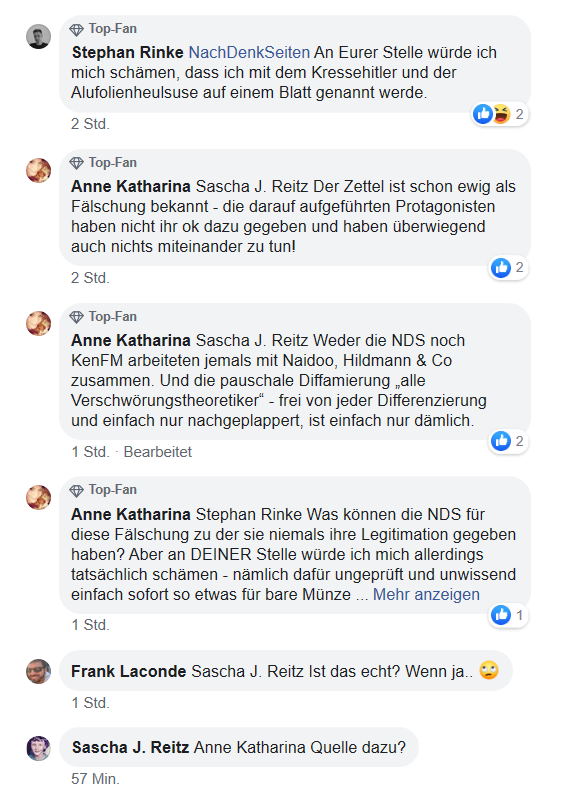Viewport: 563px width, 798px height.
Task: Click the 2 Std. timestamp under Stephan's comment
Action: [90, 124]
